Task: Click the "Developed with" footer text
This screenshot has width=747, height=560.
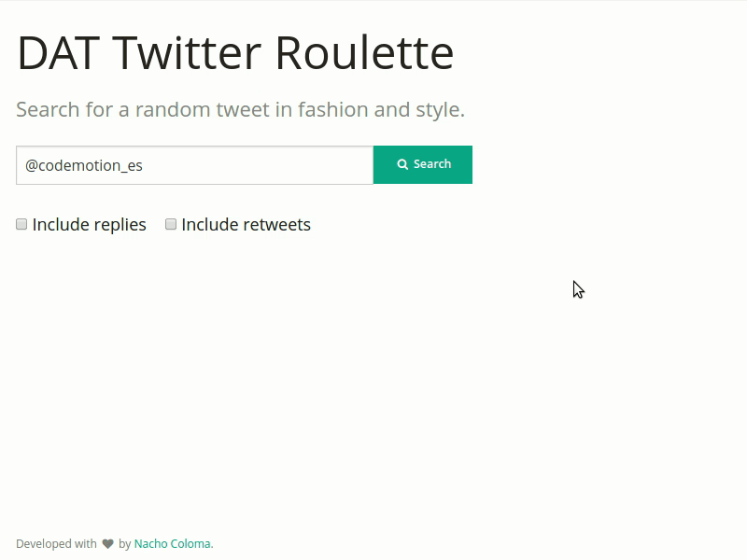Action: (54, 543)
